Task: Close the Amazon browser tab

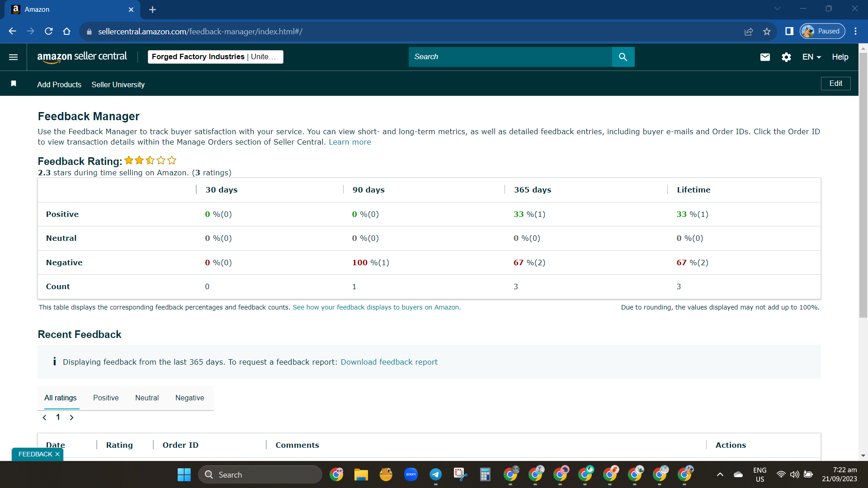Action: [131, 9]
